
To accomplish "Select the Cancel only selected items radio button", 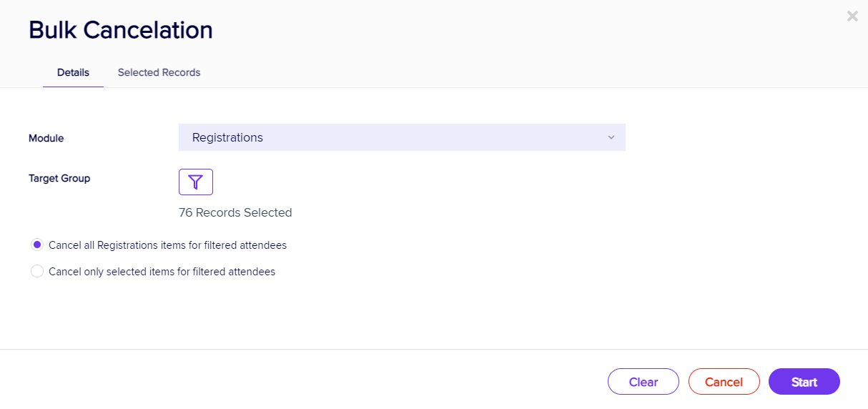I will [37, 272].
